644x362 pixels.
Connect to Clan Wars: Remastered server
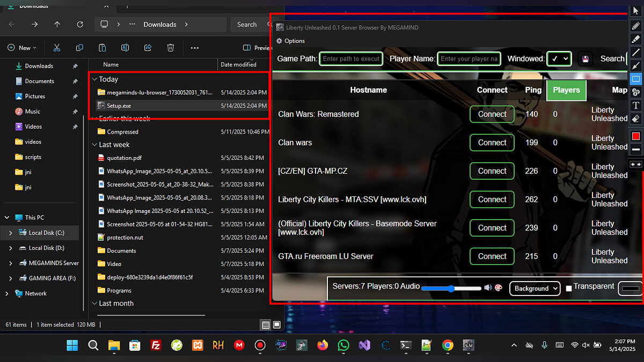click(x=492, y=114)
